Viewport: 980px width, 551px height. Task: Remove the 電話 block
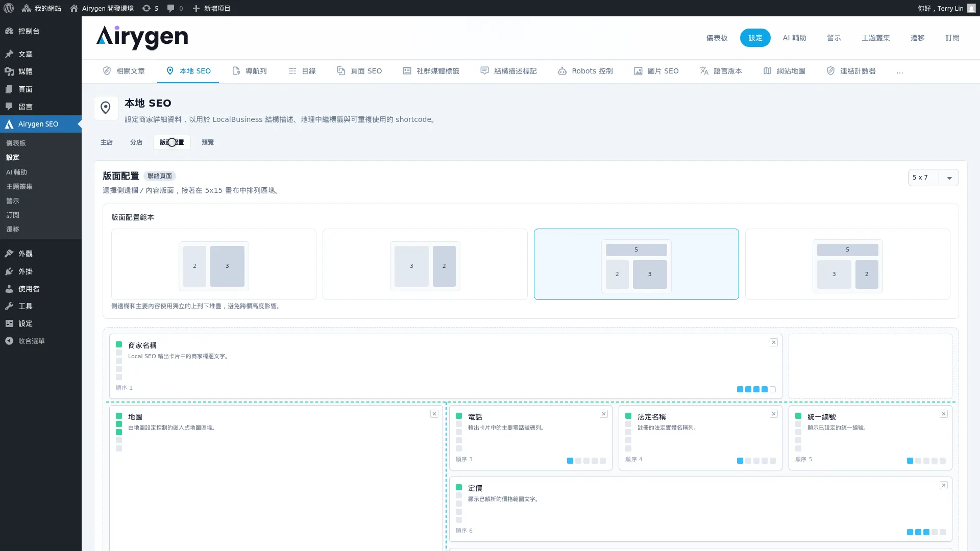pyautogui.click(x=604, y=414)
